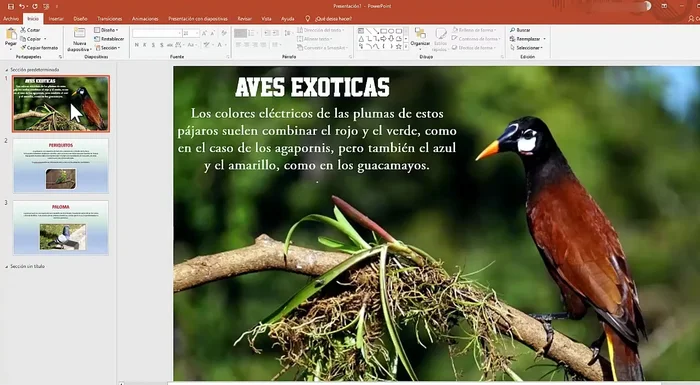Select the down arrow shape in shapes gallery

tap(391, 39)
